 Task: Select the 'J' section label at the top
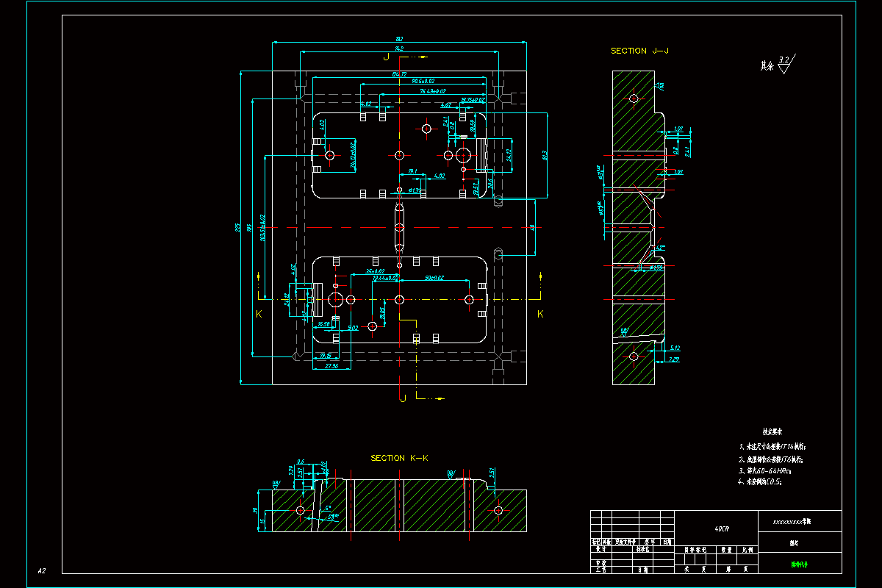click(385, 57)
